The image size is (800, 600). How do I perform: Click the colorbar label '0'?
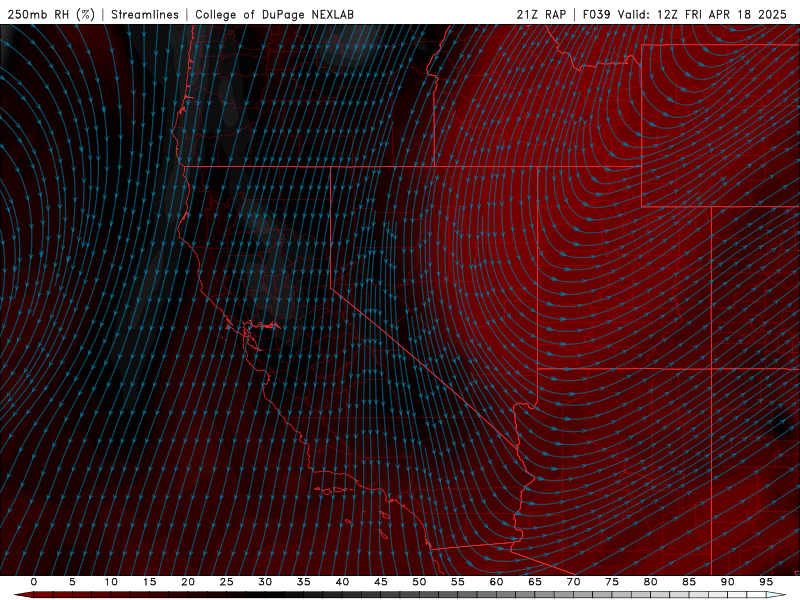pos(34,582)
